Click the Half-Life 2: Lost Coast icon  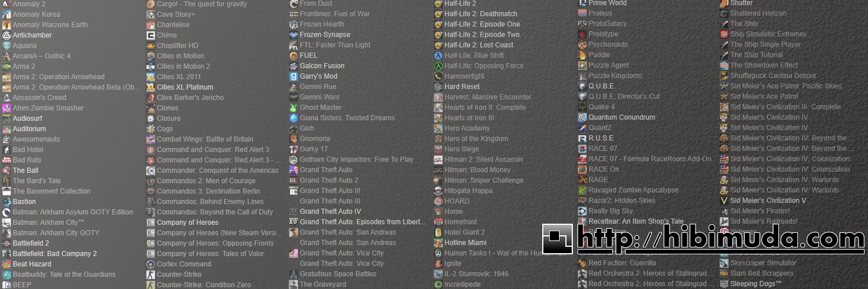(438, 45)
